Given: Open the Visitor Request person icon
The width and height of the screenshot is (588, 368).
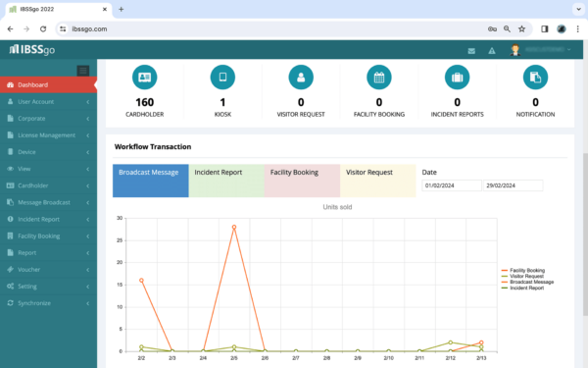Looking at the screenshot, I should pyautogui.click(x=301, y=78).
